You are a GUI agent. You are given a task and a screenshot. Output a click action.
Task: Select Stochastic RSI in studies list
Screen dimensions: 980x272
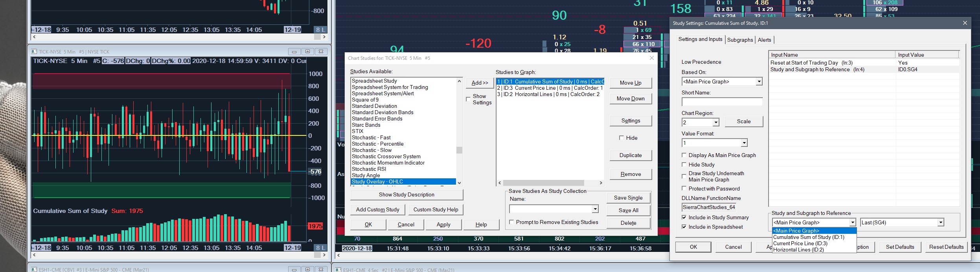(403, 169)
